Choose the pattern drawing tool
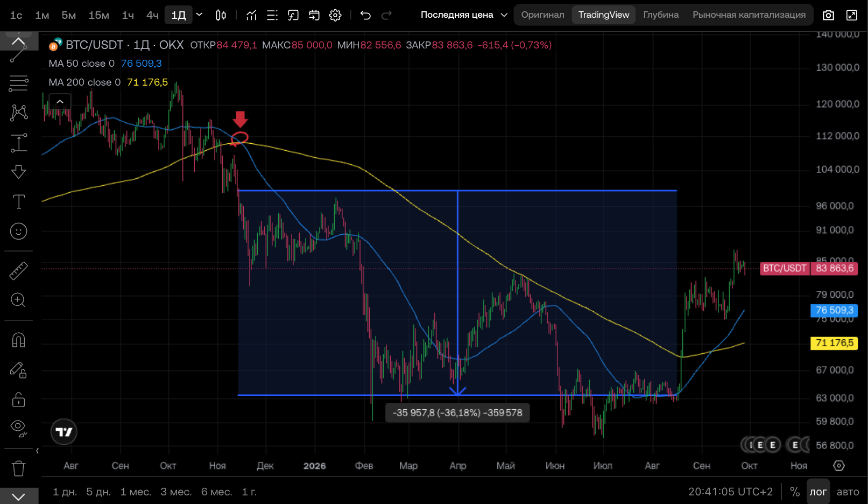868x504 pixels. click(x=18, y=112)
